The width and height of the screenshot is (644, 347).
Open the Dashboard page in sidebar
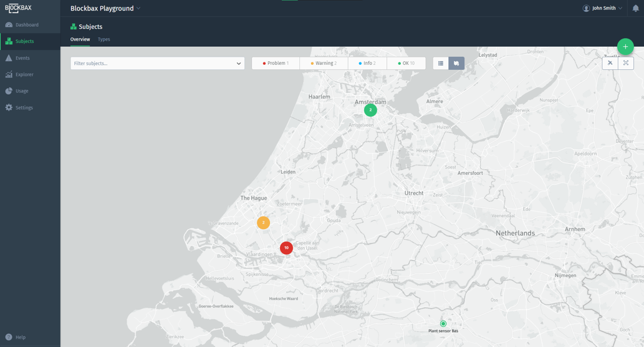[26, 25]
